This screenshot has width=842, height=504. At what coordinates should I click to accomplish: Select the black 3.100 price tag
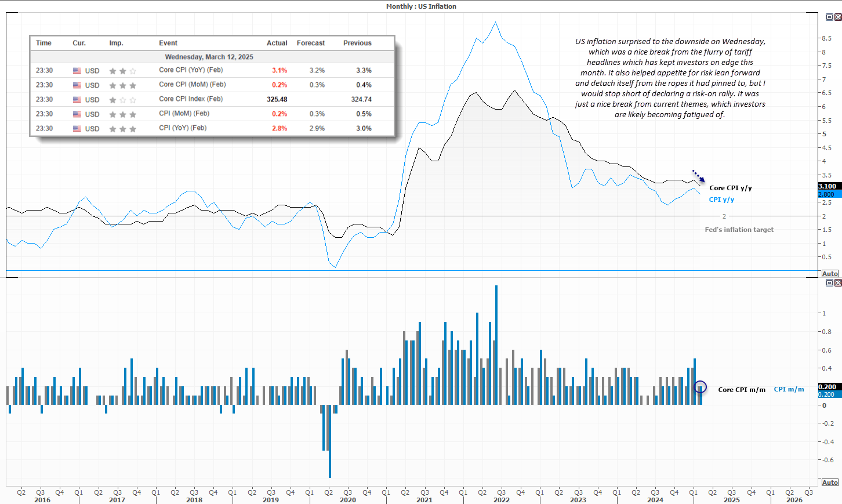(x=830, y=186)
